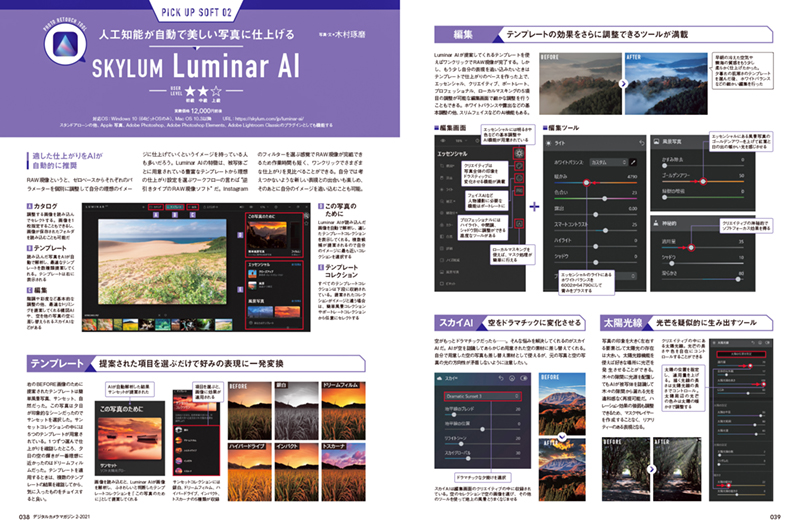
Task: Select the ハイパードライブ template preview image
Action: click(x=249, y=472)
